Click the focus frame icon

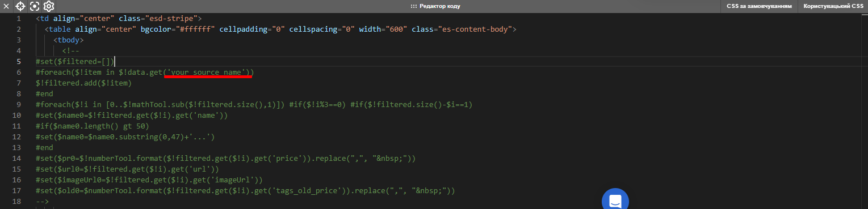tap(35, 6)
